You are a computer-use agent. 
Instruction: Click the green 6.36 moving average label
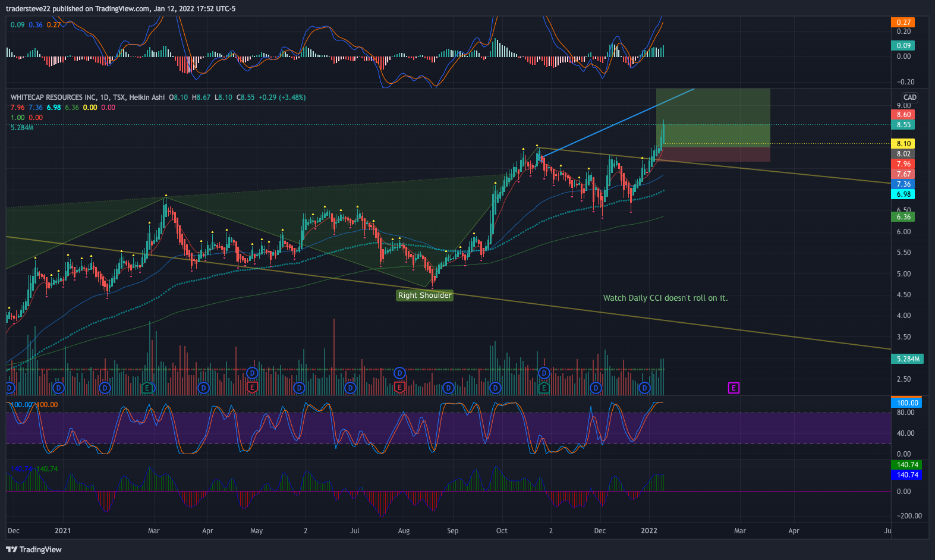(903, 217)
